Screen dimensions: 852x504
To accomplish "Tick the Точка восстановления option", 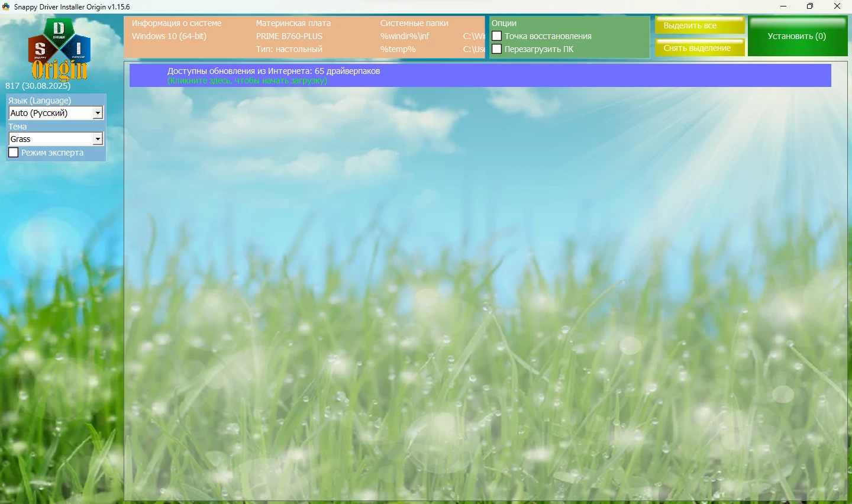I will pos(497,36).
